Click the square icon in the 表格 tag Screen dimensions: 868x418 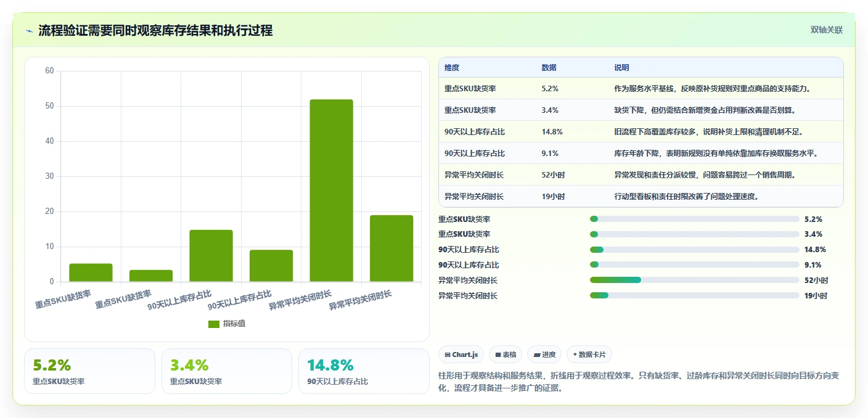coord(498,354)
